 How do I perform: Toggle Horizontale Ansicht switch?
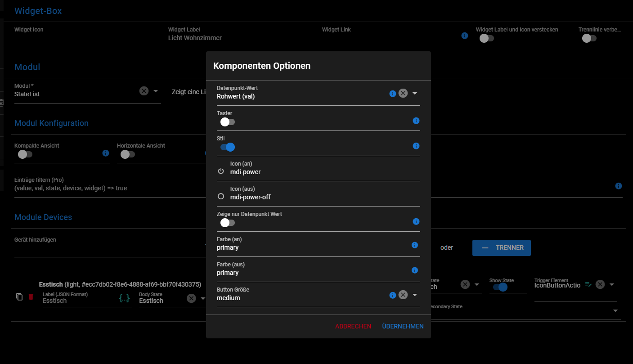point(127,154)
